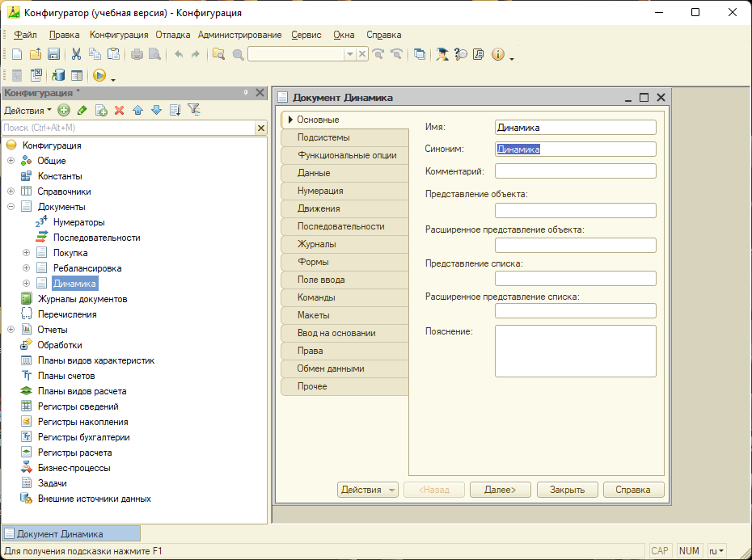The image size is (752, 560).
Task: Switch to the Движения tab
Action: [319, 208]
